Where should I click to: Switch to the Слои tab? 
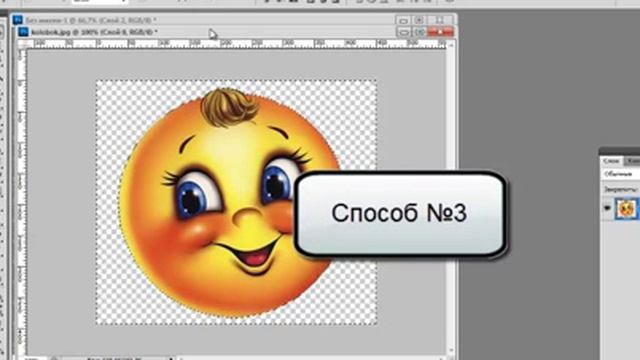pyautogui.click(x=611, y=161)
